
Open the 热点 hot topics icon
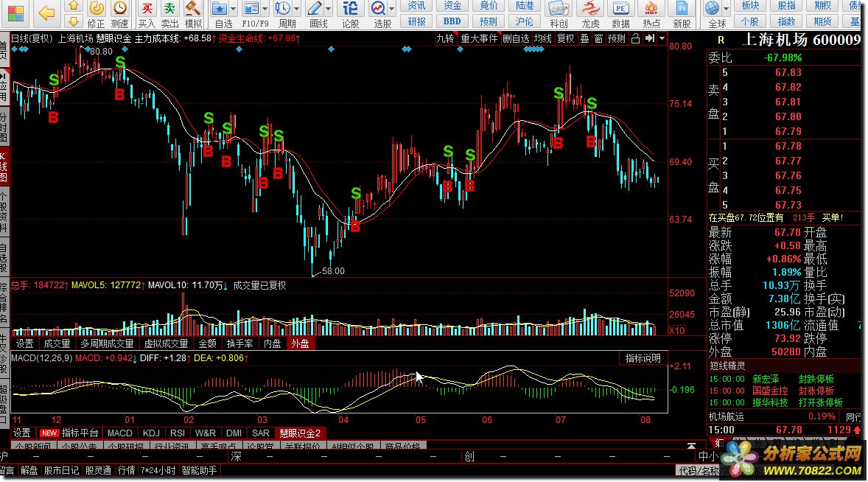651,15
